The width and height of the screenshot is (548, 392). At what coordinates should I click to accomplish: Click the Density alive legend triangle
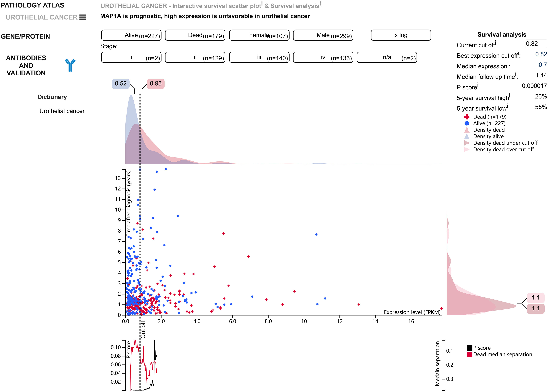point(467,136)
